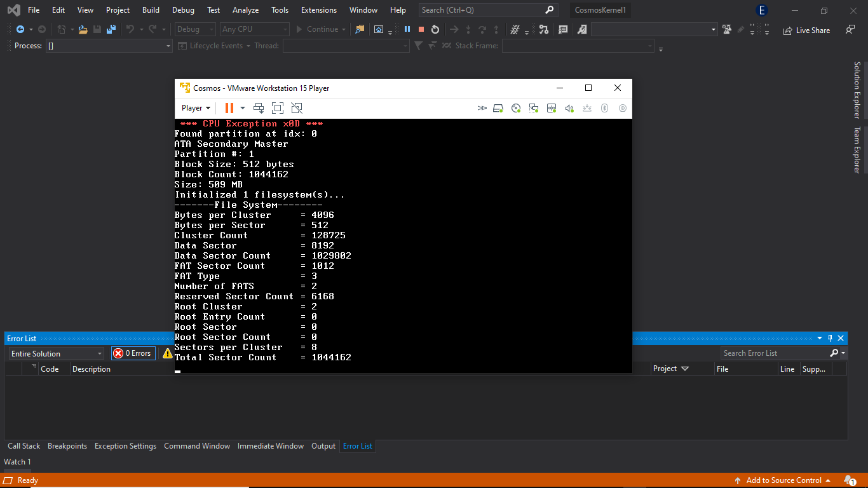
Task: Send Ctrl+Alt+Del to the virtual machine
Action: tap(259, 108)
